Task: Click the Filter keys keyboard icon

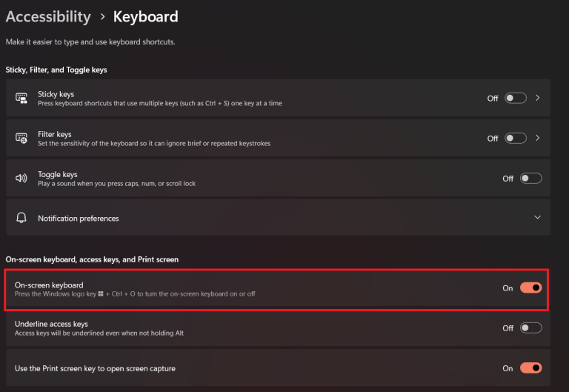Action: tap(21, 138)
